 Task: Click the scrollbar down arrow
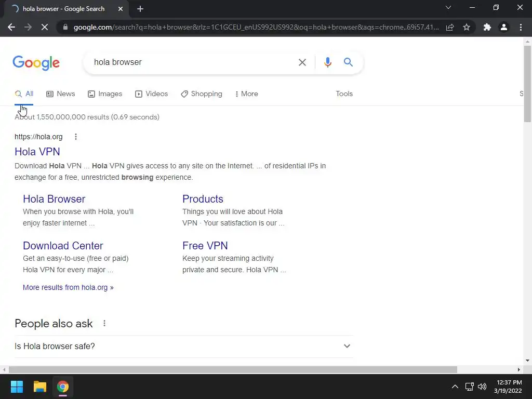point(527,361)
